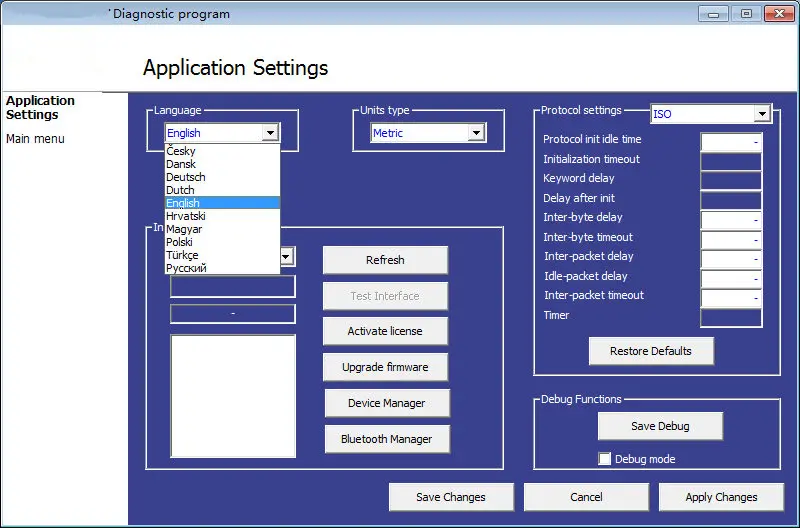Click Save Changes at the bottom
Screen dimensions: 800x528
(451, 497)
